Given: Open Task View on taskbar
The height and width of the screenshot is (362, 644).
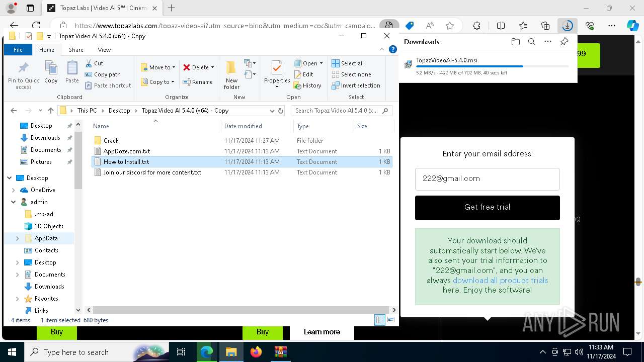Looking at the screenshot, I should [x=181, y=352].
